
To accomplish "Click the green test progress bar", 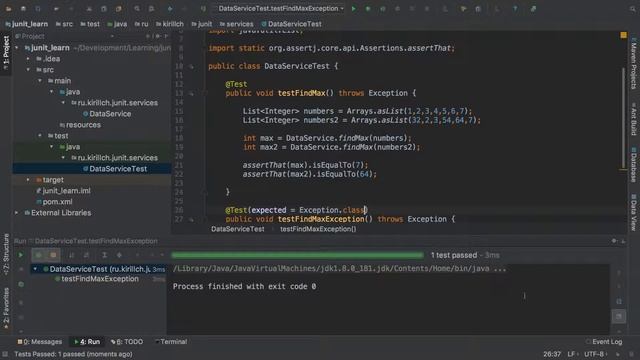I will click(298, 256).
